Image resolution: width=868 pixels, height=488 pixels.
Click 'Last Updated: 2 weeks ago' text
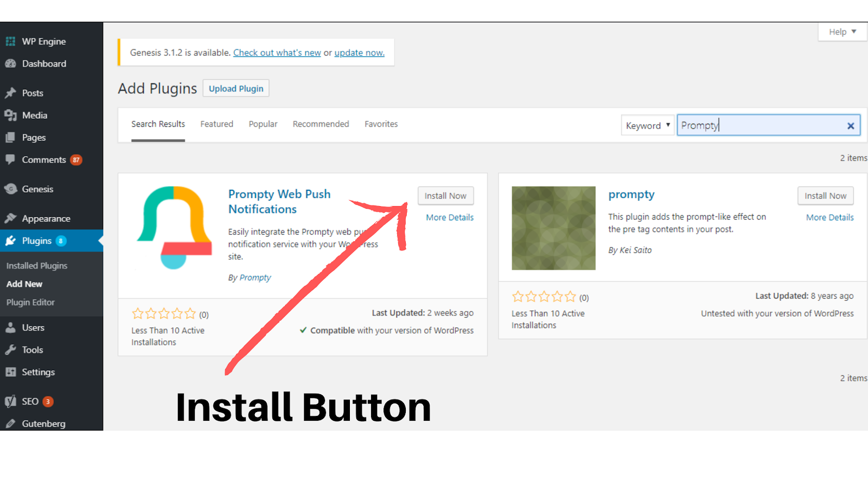pyautogui.click(x=423, y=313)
